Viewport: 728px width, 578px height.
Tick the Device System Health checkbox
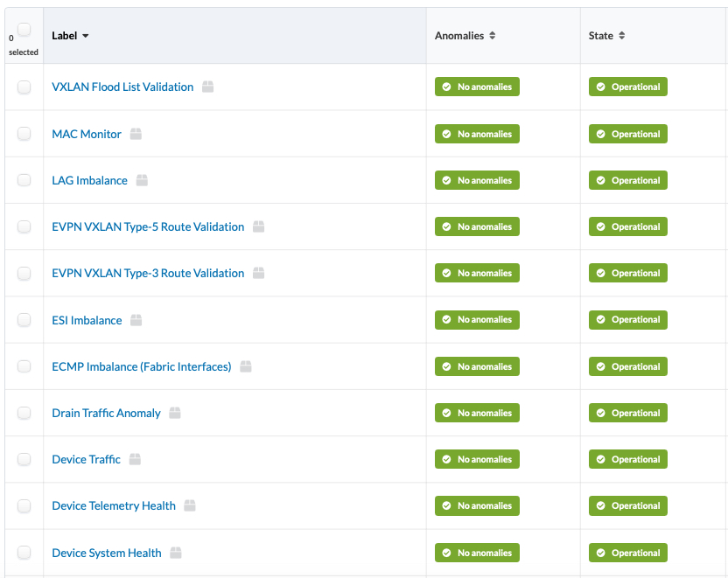(x=24, y=553)
